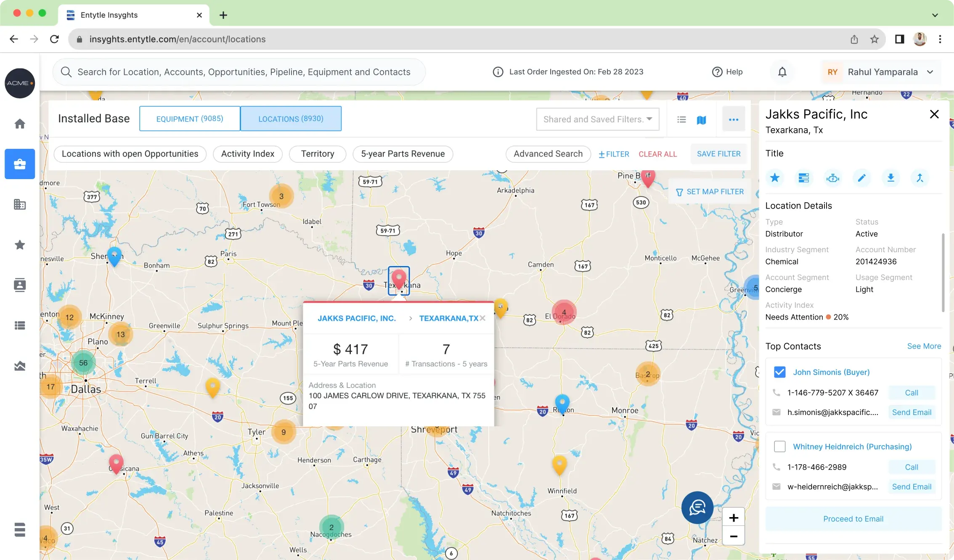This screenshot has width=954, height=560.
Task: Select the LOCATIONS (8930) tab
Action: [x=291, y=119]
